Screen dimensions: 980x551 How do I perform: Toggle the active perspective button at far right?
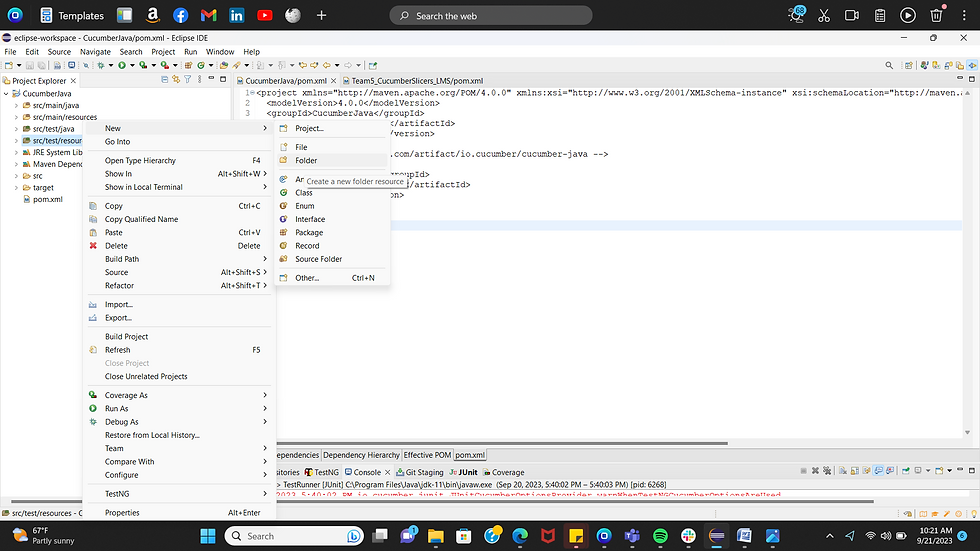click(972, 65)
